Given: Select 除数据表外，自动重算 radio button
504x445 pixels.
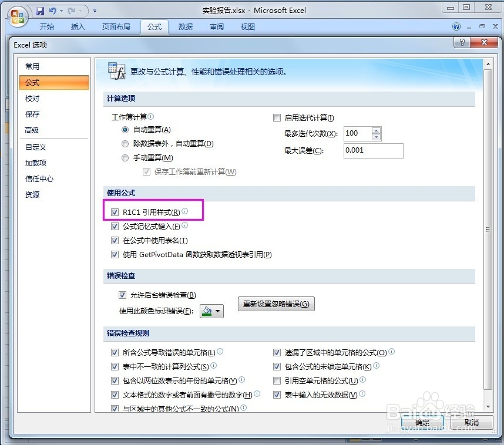Looking at the screenshot, I should [125, 144].
